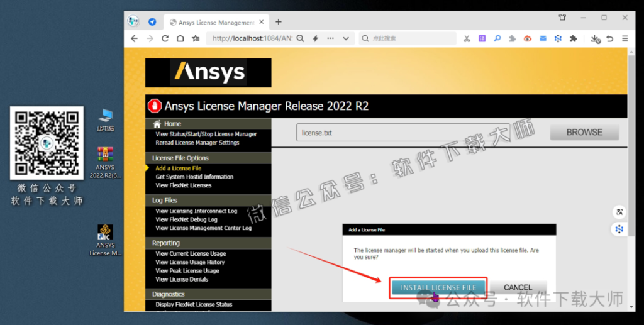The height and width of the screenshot is (325, 644).
Task: Click the blue magnifier extension icon
Action: click(x=497, y=38)
